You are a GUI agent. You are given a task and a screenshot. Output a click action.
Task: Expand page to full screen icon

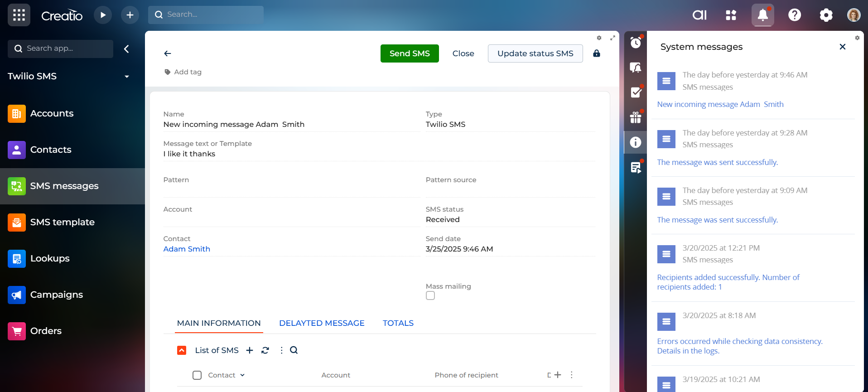click(x=612, y=38)
